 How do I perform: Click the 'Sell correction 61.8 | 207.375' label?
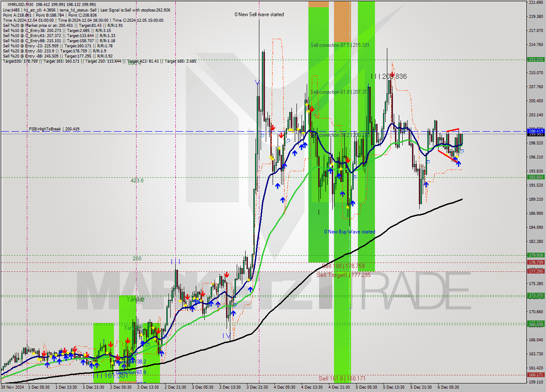340,92
